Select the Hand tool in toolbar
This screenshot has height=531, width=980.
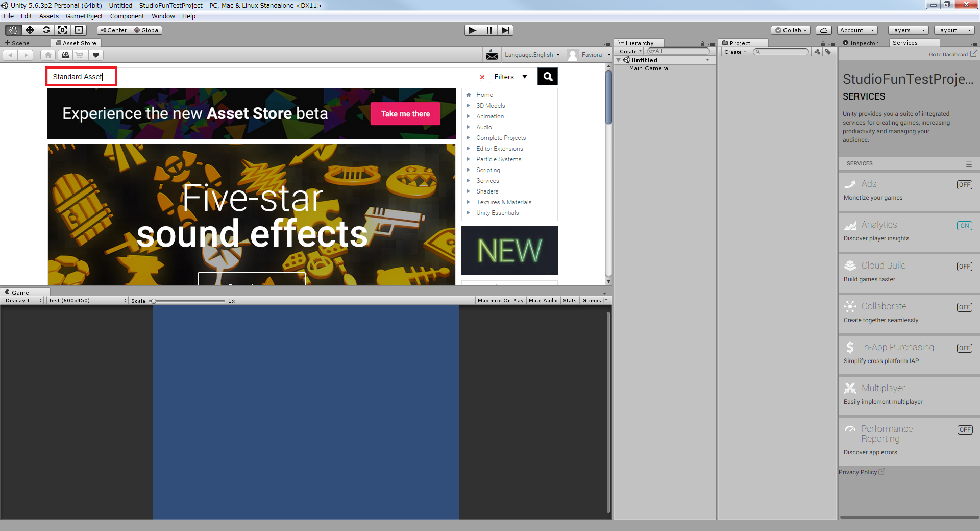pyautogui.click(x=13, y=30)
